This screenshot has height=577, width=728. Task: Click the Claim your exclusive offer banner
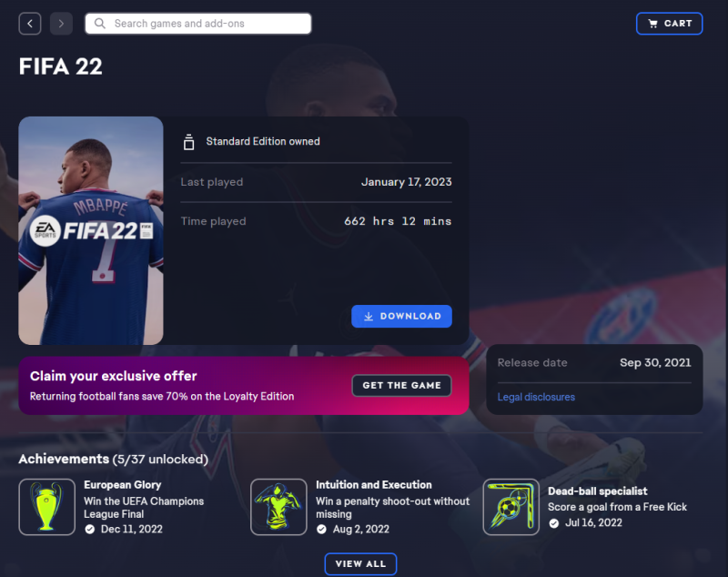click(244, 385)
